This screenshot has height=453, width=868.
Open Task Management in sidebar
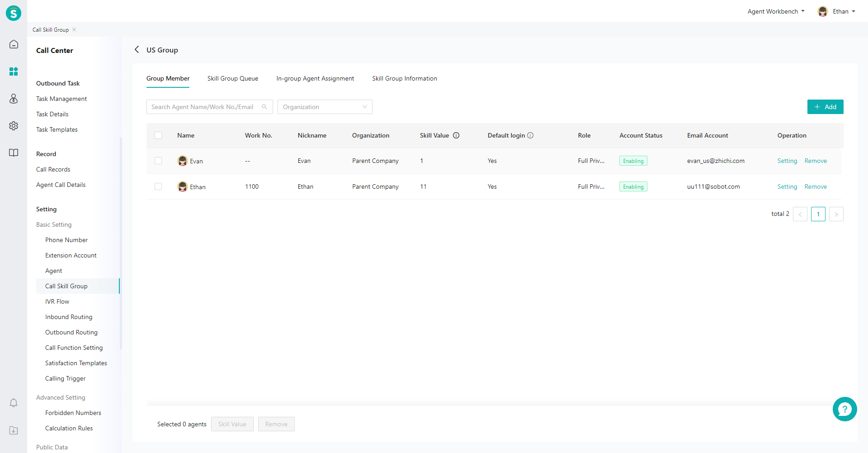(61, 99)
